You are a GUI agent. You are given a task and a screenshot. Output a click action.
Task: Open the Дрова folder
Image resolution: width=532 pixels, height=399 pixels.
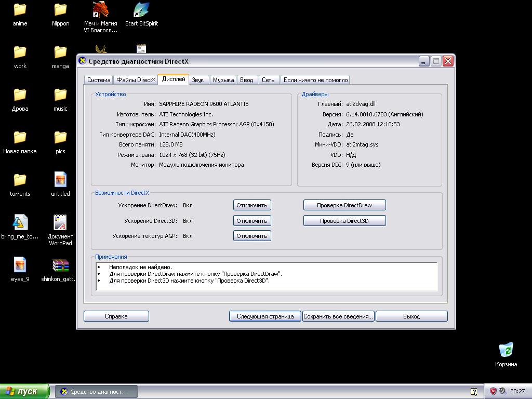(20, 100)
